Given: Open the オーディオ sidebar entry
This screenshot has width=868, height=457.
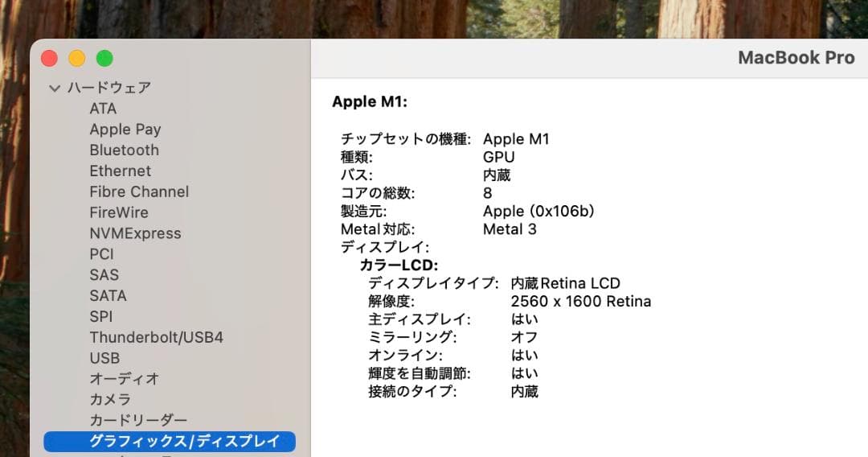Looking at the screenshot, I should (125, 379).
